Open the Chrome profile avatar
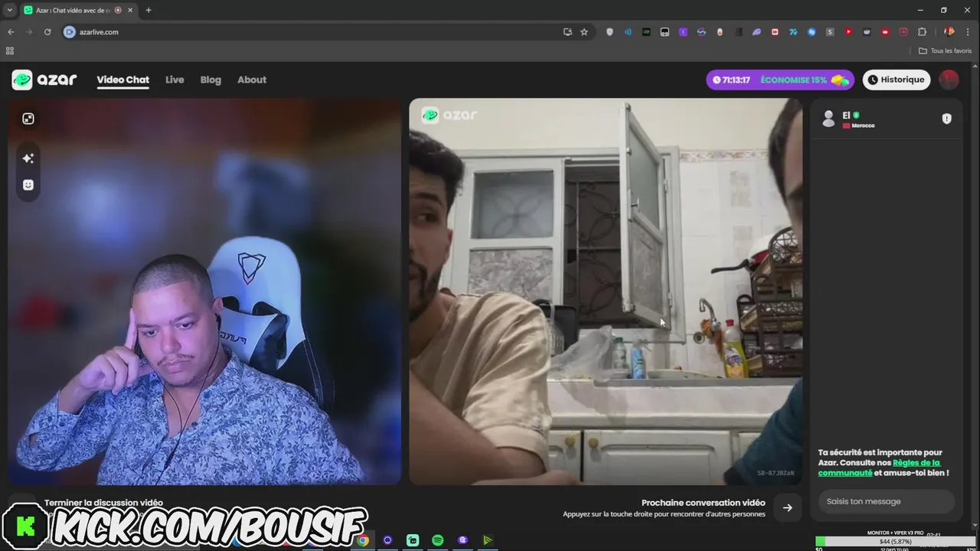The image size is (980, 551). (949, 32)
